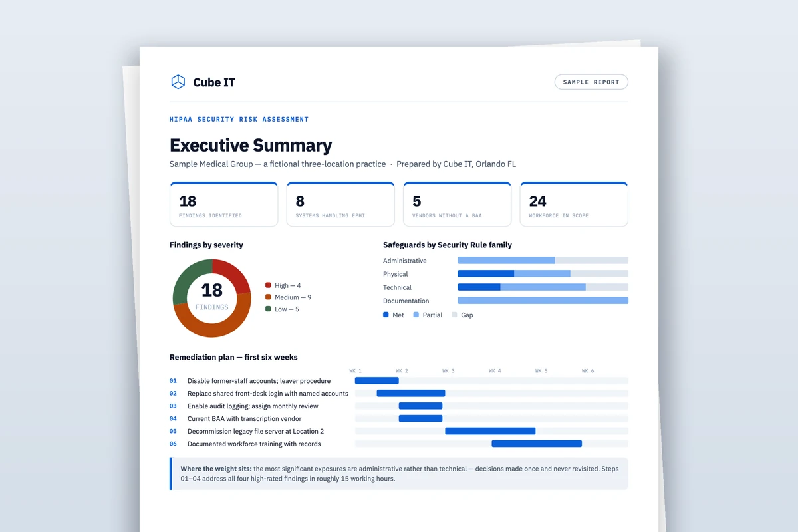Screen dimensions: 798x532
Task: Click the WK 4 column label
Action: coord(495,371)
